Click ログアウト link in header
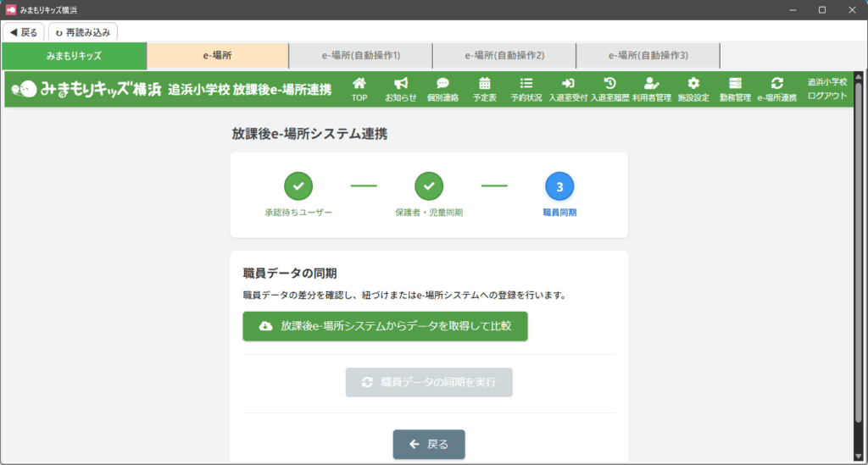 point(826,96)
